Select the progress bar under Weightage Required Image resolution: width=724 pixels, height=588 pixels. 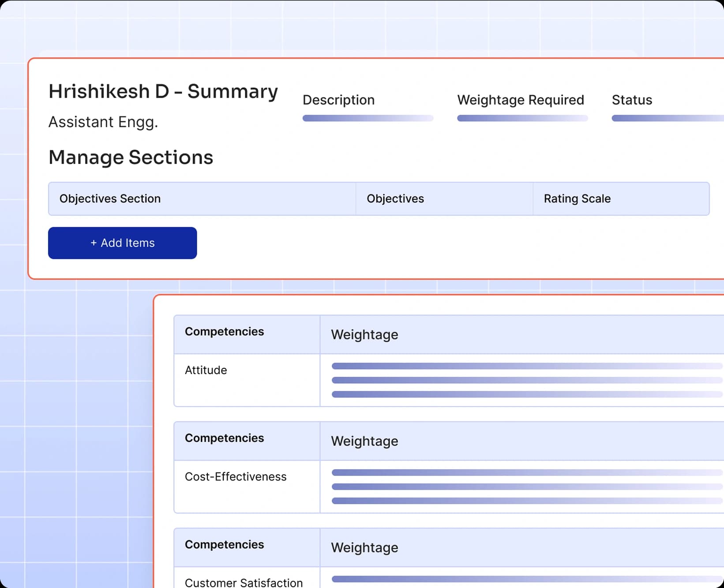[x=523, y=118]
